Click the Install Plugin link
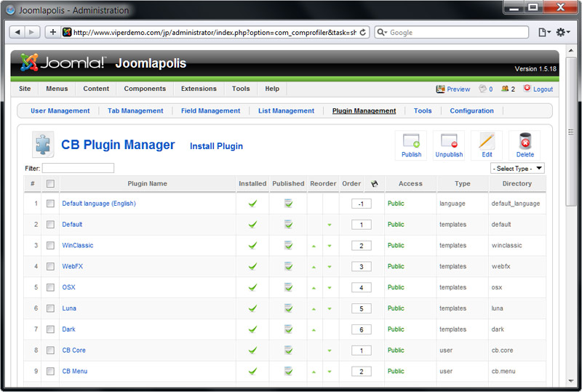 pos(216,146)
